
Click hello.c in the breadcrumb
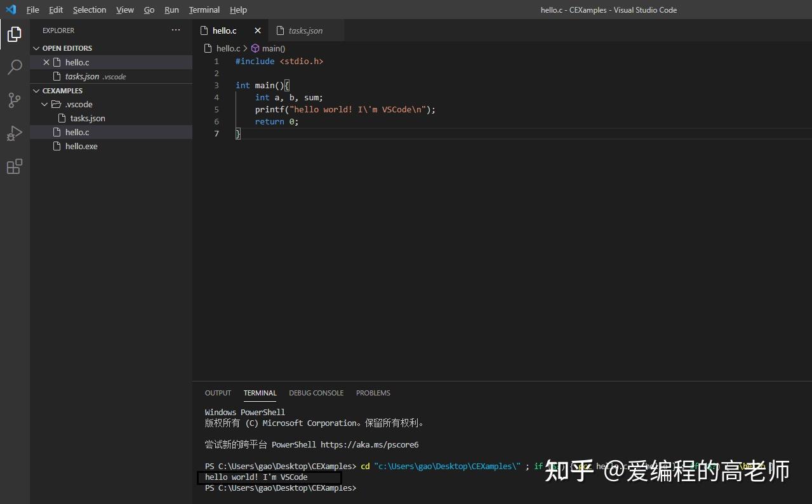click(228, 48)
